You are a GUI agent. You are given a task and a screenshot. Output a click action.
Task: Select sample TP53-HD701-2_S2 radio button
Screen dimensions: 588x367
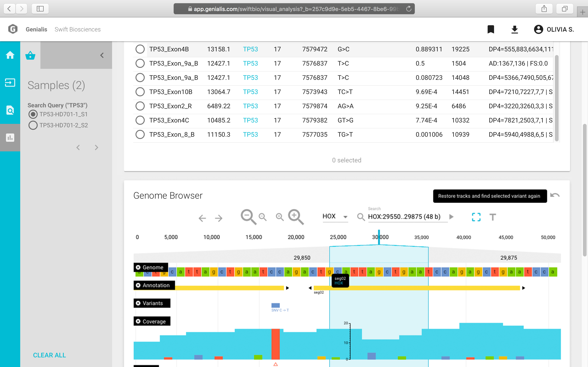[33, 125]
